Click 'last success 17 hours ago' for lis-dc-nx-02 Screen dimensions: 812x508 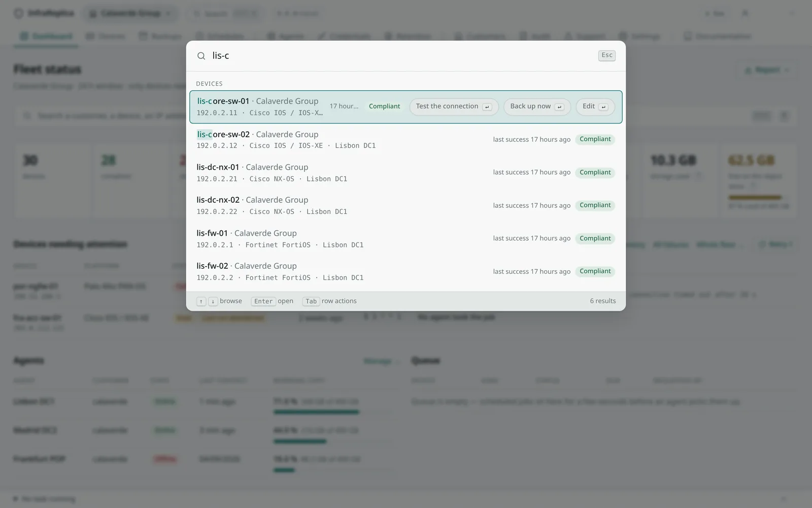(531, 205)
